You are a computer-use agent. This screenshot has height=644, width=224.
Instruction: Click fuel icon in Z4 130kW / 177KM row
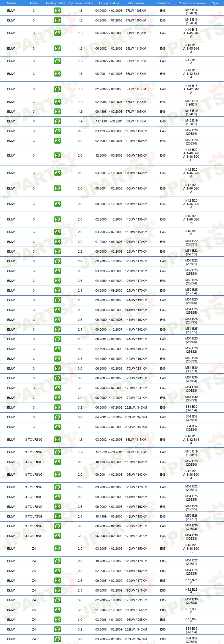click(57, 581)
